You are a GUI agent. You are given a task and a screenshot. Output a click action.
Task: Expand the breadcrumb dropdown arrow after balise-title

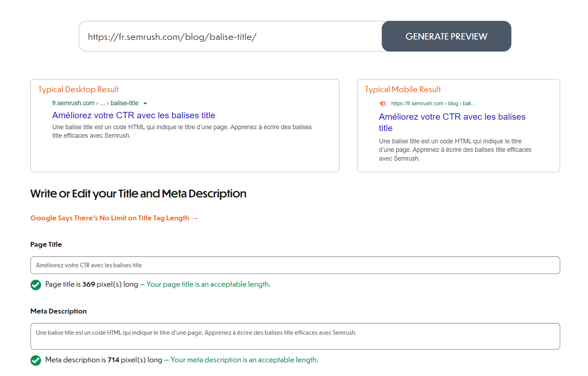point(145,103)
